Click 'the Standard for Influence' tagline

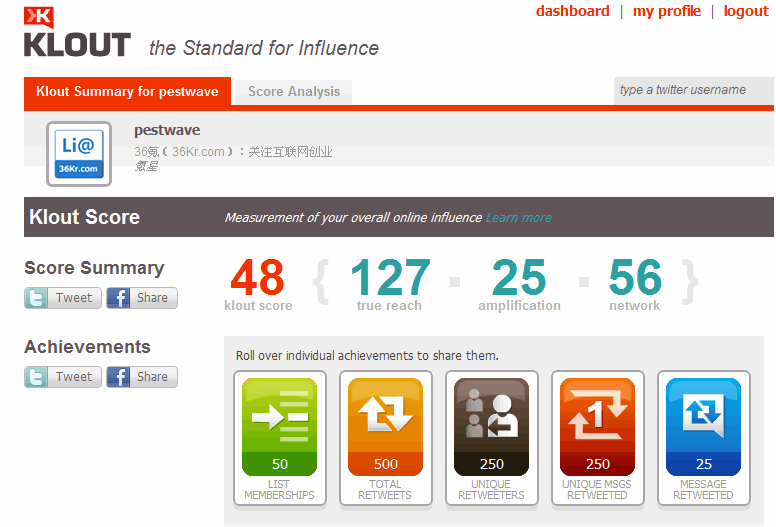264,48
